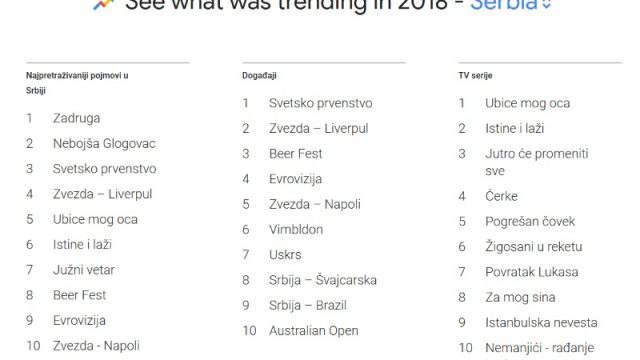Viewport: 640px width, 360px height.
Task: Click Južni vetar in first column
Action: click(84, 270)
